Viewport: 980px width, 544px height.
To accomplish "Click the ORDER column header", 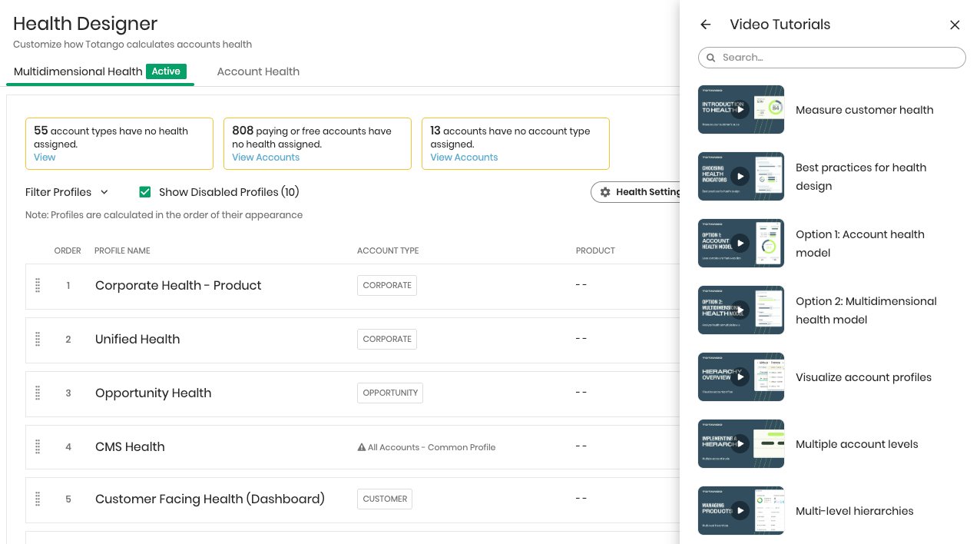I will (x=68, y=250).
